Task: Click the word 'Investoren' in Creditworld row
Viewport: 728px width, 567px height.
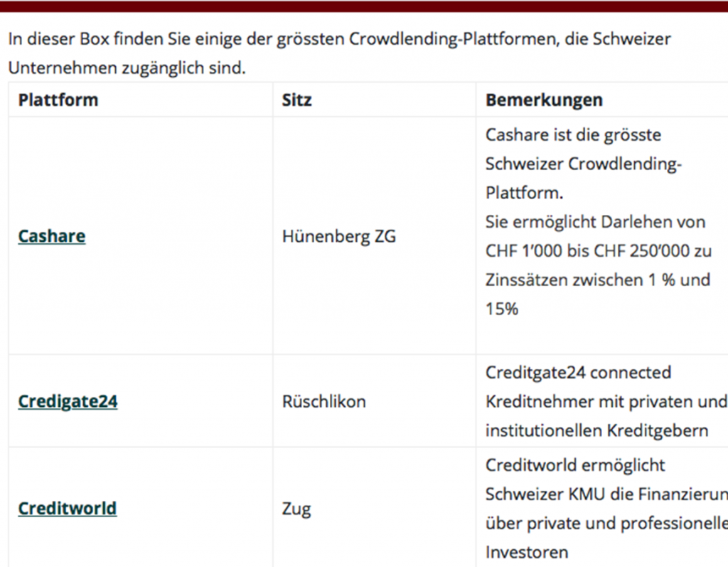Action: [x=527, y=552]
